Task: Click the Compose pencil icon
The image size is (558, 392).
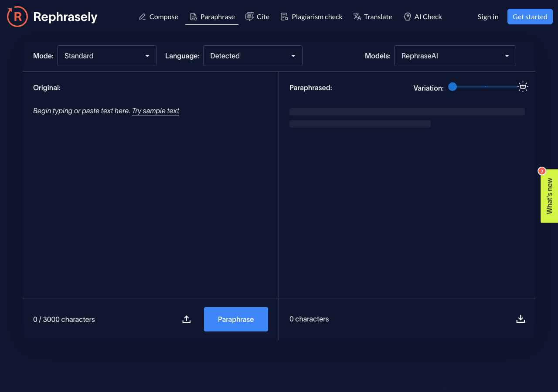Action: tap(142, 17)
